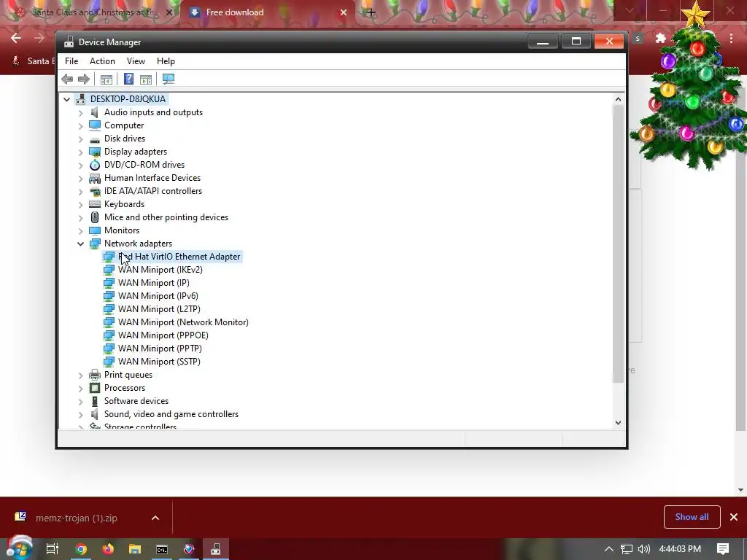Viewport: 747px width, 560px height.
Task: Close the Chrome downloads bar
Action: pyautogui.click(x=734, y=517)
